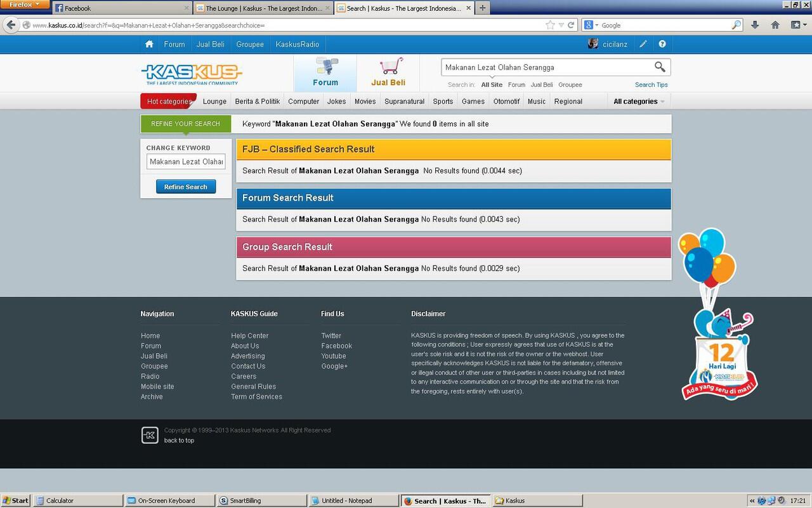This screenshot has width=812, height=508.
Task: Select the large Jual Beli tab with cart
Action: tap(388, 73)
